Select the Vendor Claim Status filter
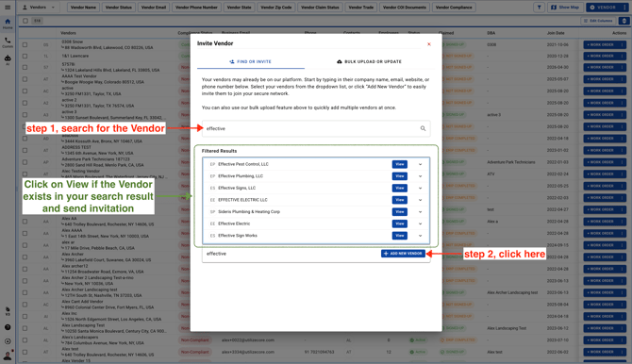Viewport: 632px width, 364px height. coord(320,8)
